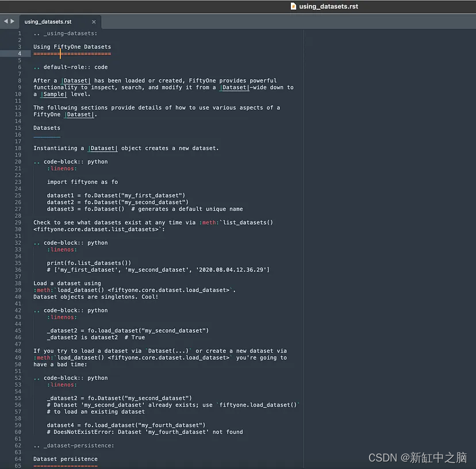The width and height of the screenshot is (476, 469).
Task: Click the '.. _using-datasets:' label on line 1
Action: (66, 33)
